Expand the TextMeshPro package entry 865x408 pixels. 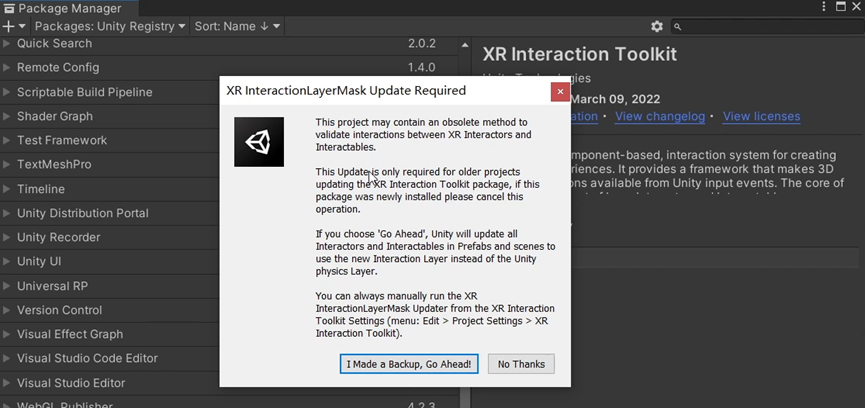tap(7, 165)
